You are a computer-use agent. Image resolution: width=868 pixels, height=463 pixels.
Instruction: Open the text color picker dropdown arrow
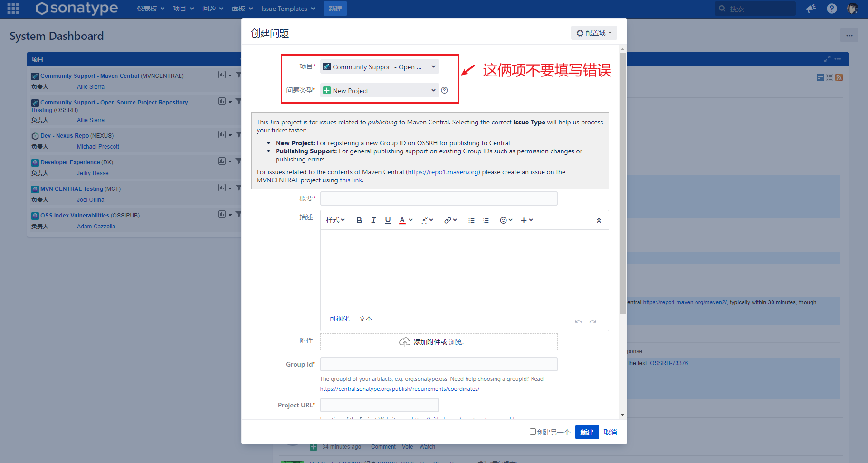click(x=410, y=220)
